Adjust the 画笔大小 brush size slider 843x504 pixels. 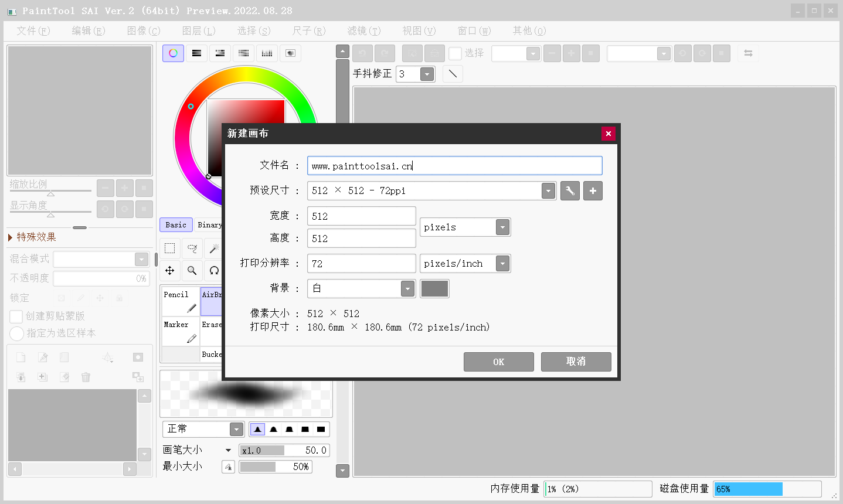click(284, 451)
